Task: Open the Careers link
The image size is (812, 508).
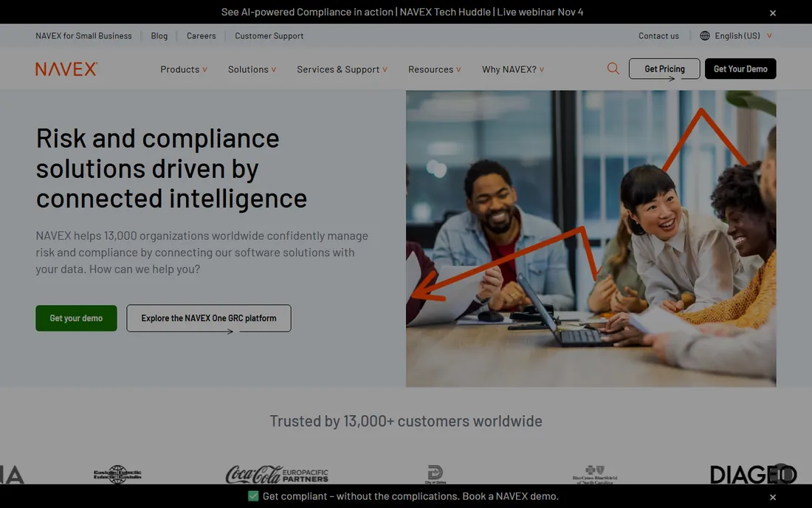Action: 201,35
